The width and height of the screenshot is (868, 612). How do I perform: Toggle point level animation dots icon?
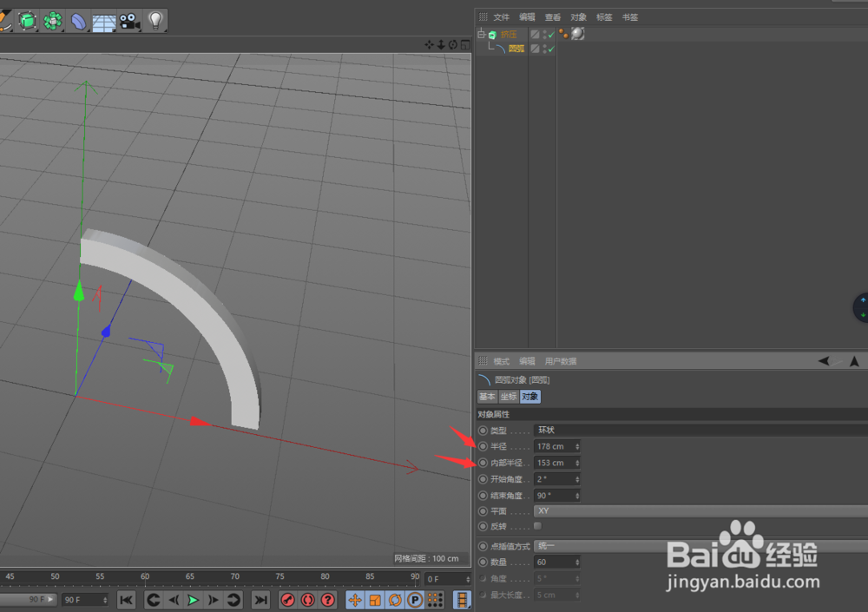435,600
